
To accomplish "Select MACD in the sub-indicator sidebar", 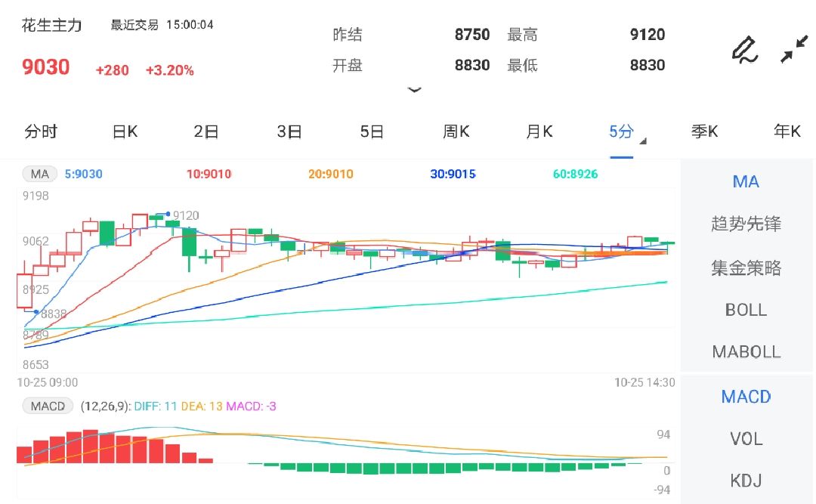I will click(x=746, y=397).
